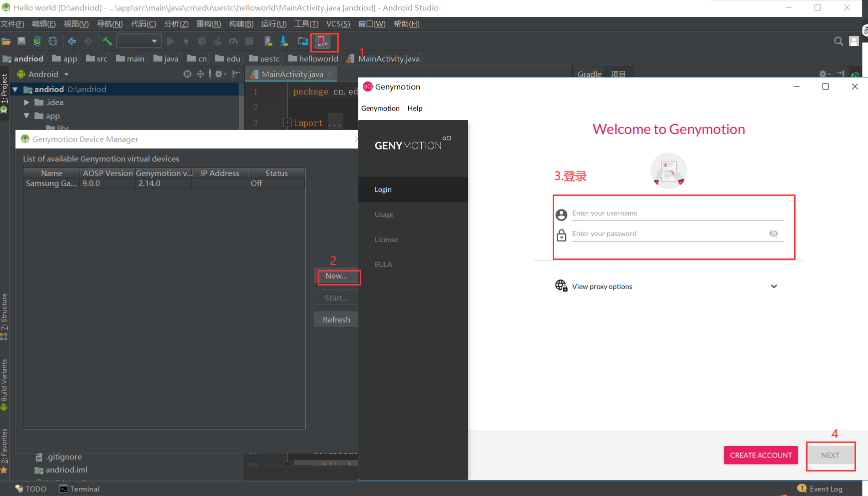This screenshot has height=496, width=868.
Task: Click the Refresh button in Device Manager
Action: [336, 319]
